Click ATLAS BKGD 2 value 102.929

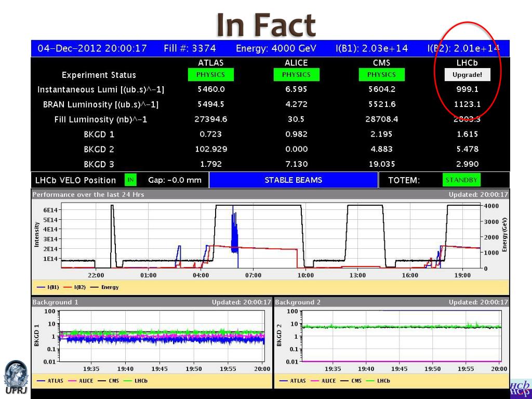coord(211,149)
